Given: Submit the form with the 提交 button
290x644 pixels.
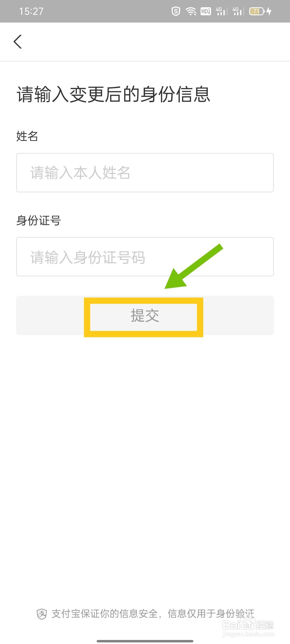Looking at the screenshot, I should tap(145, 315).
